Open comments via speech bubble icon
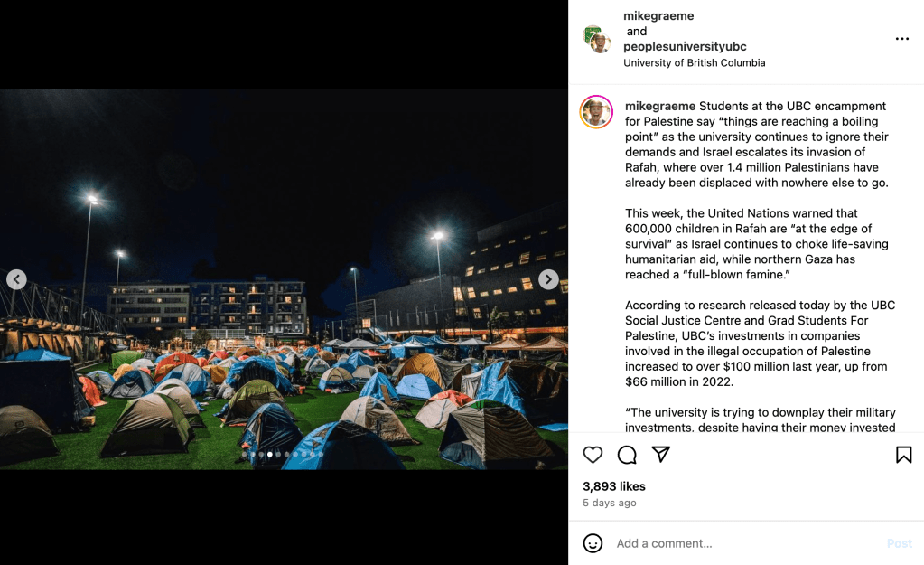 (x=627, y=455)
